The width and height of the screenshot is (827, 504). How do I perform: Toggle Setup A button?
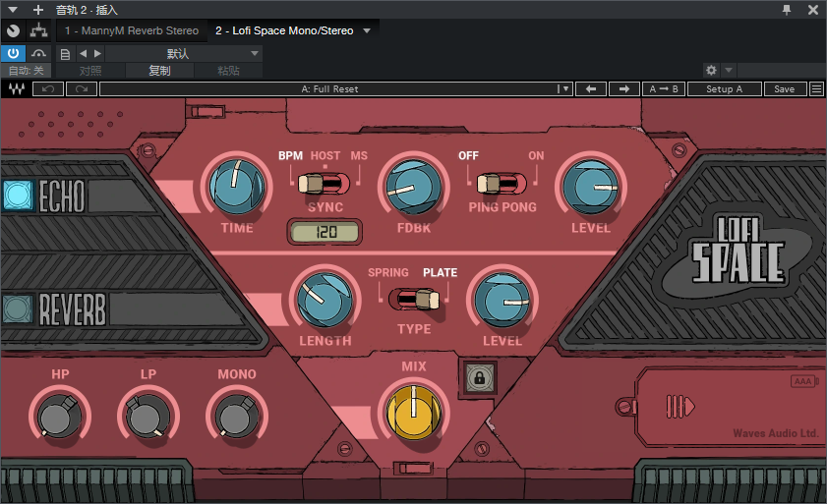pyautogui.click(x=724, y=89)
